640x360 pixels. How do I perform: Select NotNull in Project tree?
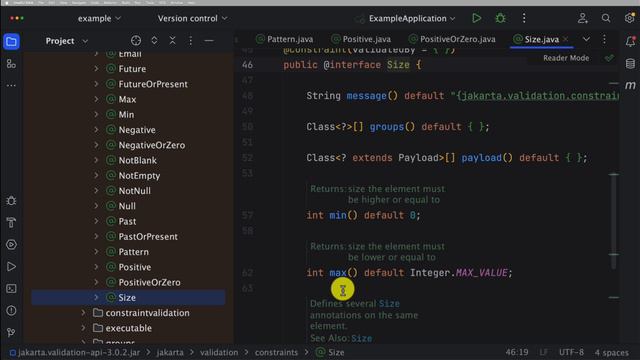click(134, 191)
